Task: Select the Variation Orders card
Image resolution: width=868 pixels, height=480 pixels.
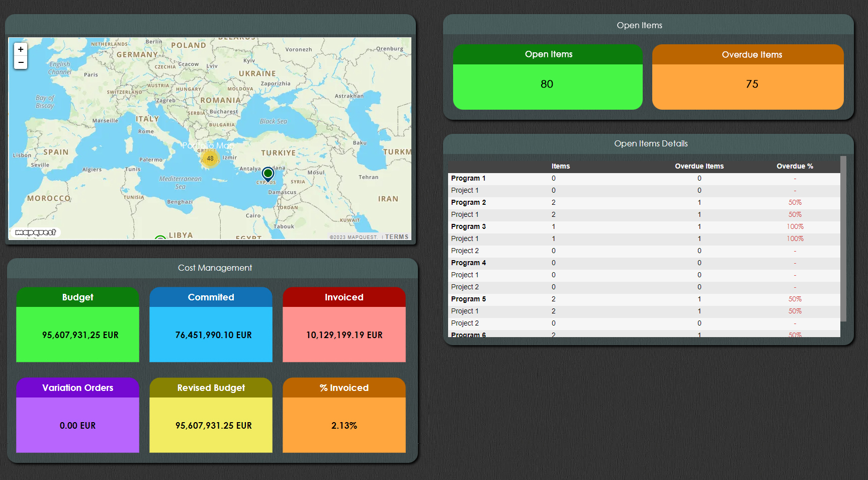Action: (77, 415)
